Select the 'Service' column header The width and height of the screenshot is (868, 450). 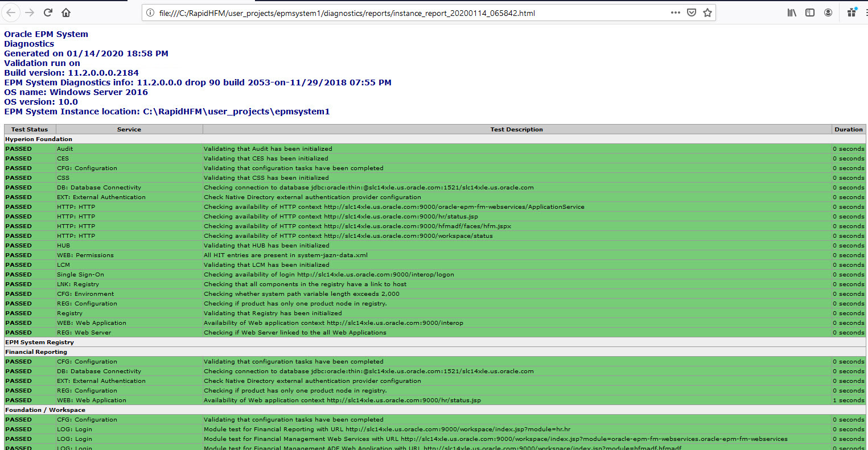pyautogui.click(x=129, y=129)
